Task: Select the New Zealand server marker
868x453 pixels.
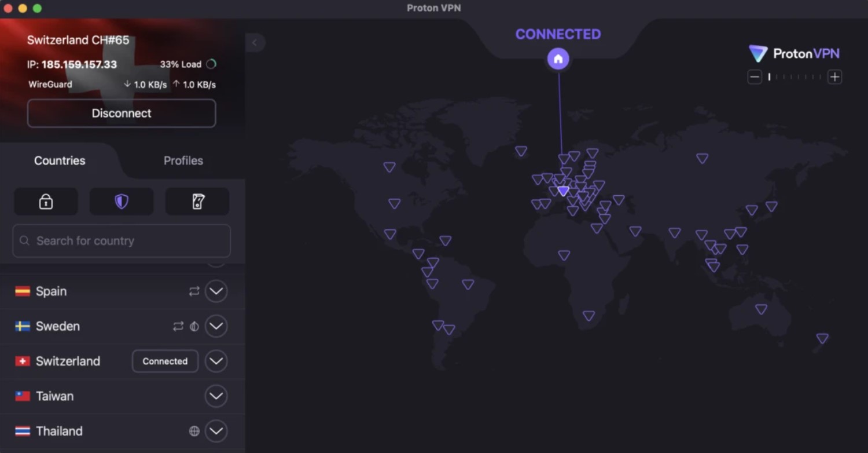Action: pyautogui.click(x=822, y=338)
